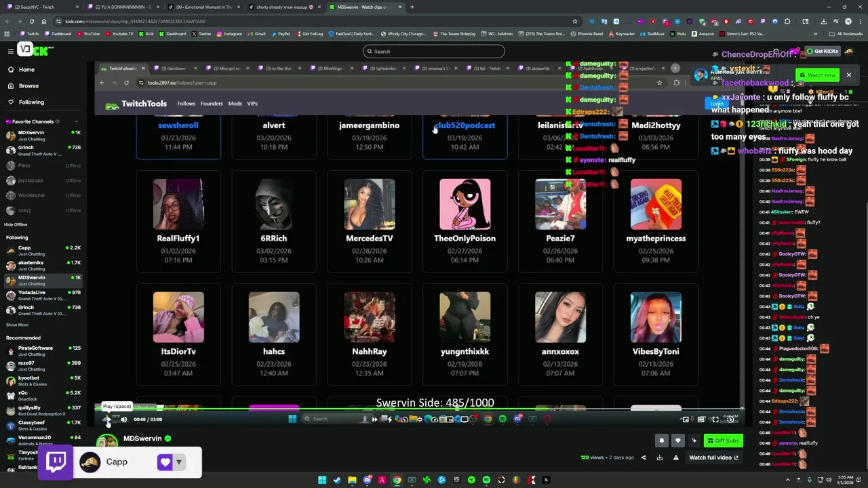Image resolution: width=868 pixels, height=488 pixels.
Task: Report the clip with warning icon
Action: click(x=675, y=457)
